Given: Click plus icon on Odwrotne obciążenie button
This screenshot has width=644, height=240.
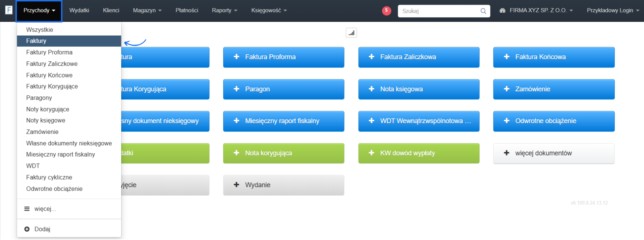Looking at the screenshot, I should (506, 121).
